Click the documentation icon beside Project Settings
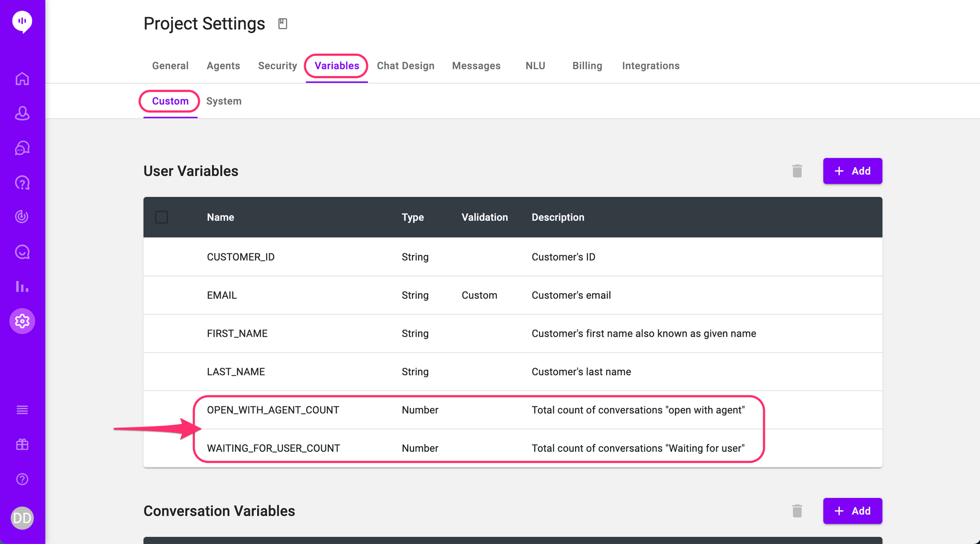Image resolution: width=980 pixels, height=544 pixels. click(x=283, y=24)
